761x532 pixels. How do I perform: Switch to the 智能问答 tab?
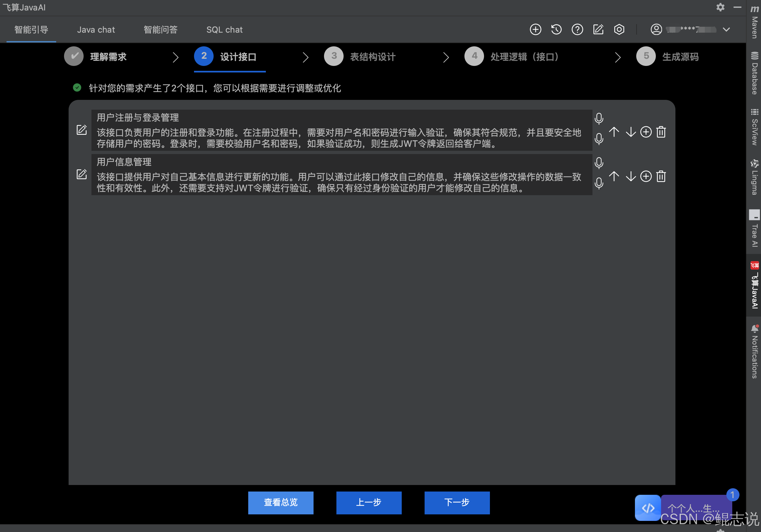pyautogui.click(x=160, y=29)
